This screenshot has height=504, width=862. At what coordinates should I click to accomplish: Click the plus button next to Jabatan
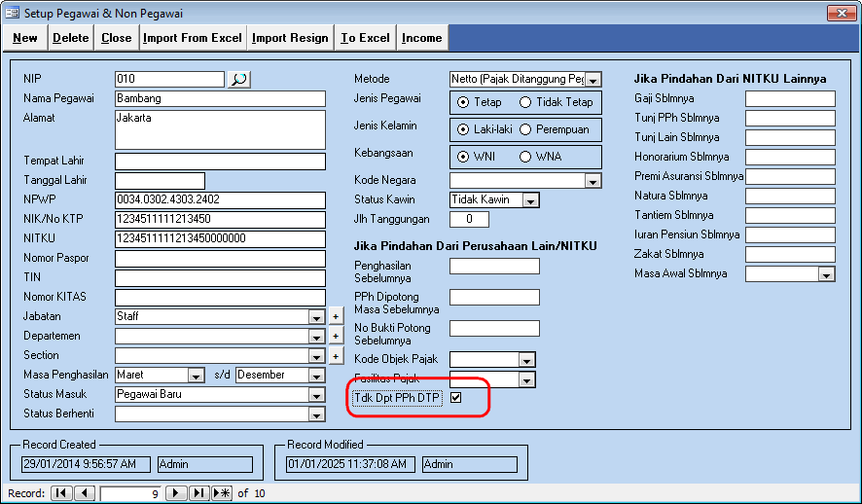[336, 316]
